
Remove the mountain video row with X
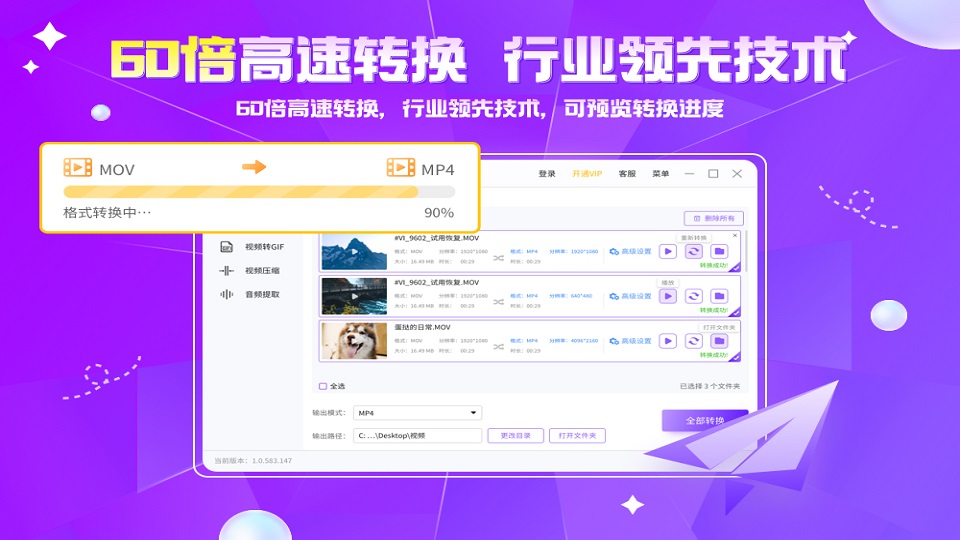tap(735, 236)
